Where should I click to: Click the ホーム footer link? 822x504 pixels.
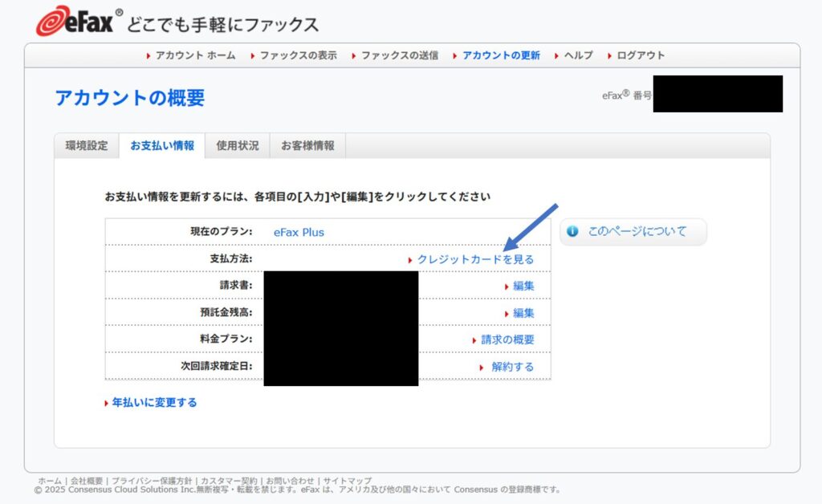point(50,481)
